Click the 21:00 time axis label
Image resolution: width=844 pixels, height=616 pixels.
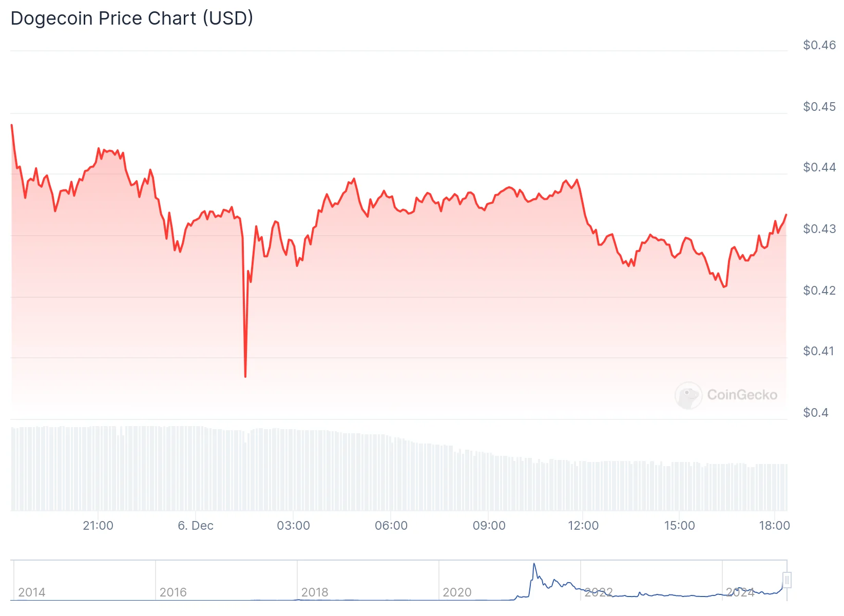coord(98,526)
